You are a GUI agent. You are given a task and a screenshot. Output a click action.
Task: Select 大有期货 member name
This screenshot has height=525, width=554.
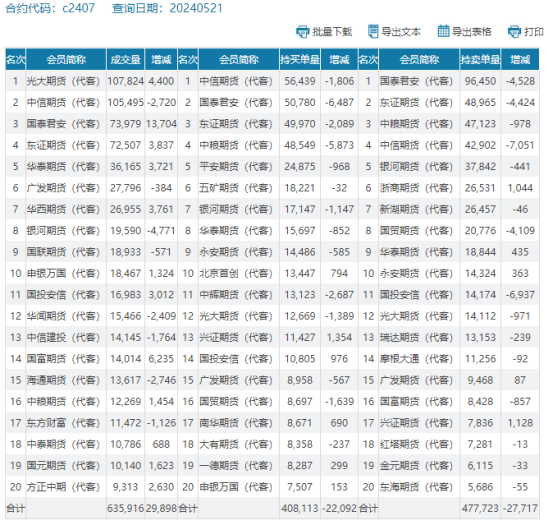pos(236,444)
